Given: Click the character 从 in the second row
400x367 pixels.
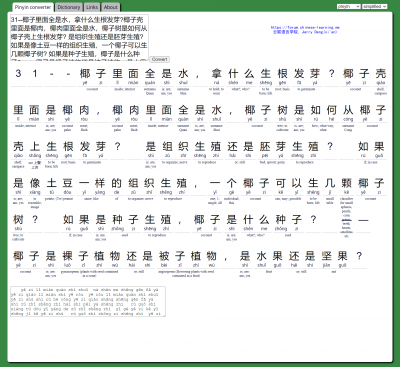Looking at the screenshot, I should (348, 110).
